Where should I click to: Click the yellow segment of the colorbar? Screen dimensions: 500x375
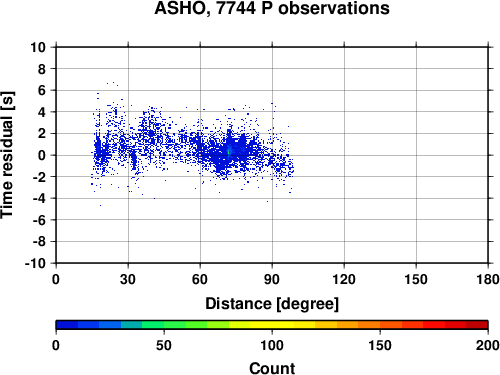tap(272, 325)
